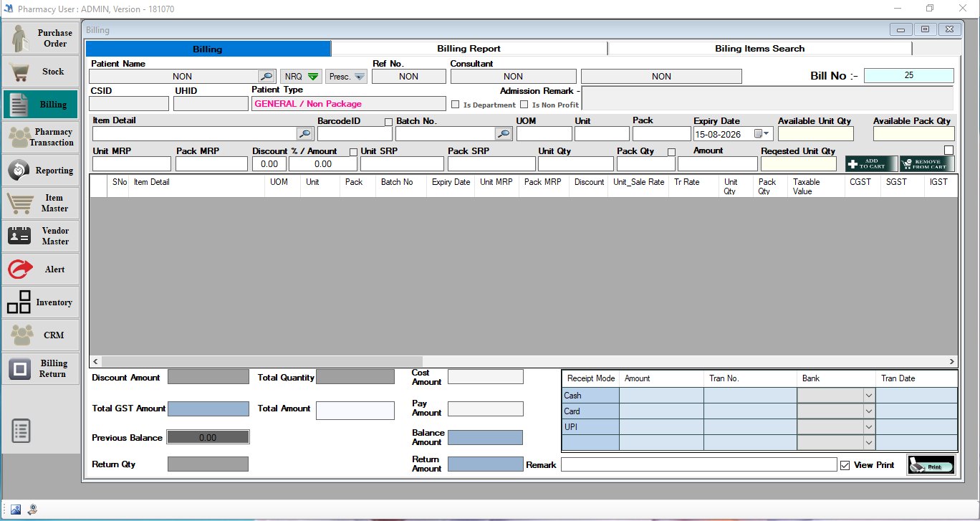
Task: Tick the Is Non Profit checkbox
Action: click(524, 105)
